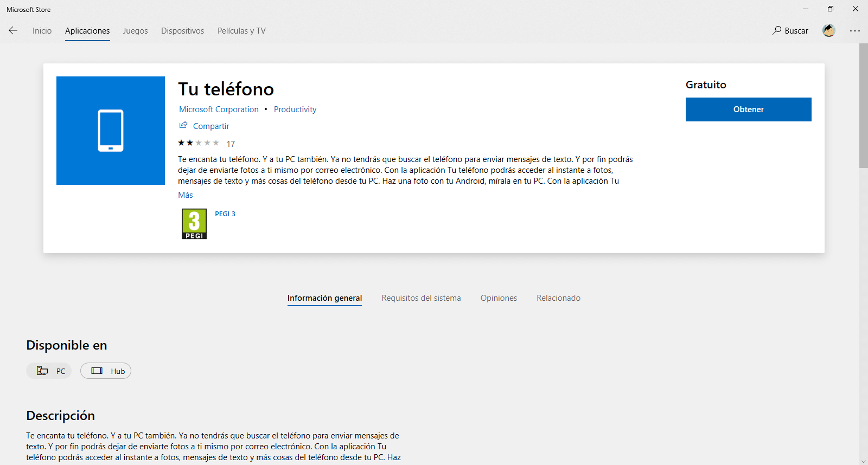The height and width of the screenshot is (465, 868).
Task: Open the Relacionado tab
Action: pos(558,298)
